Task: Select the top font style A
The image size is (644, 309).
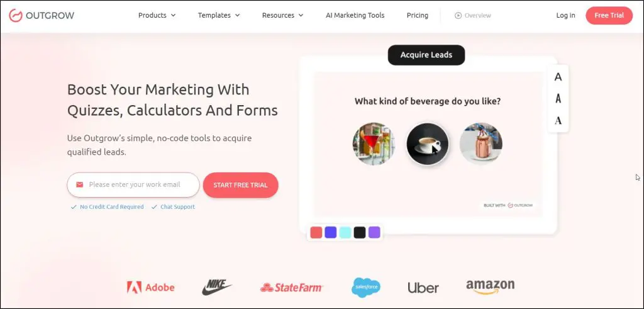Action: (558, 77)
